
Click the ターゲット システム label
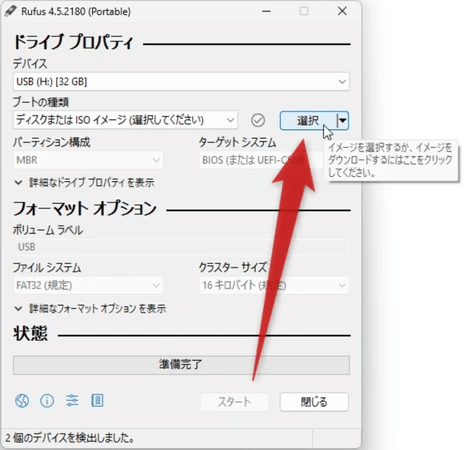pos(237,142)
